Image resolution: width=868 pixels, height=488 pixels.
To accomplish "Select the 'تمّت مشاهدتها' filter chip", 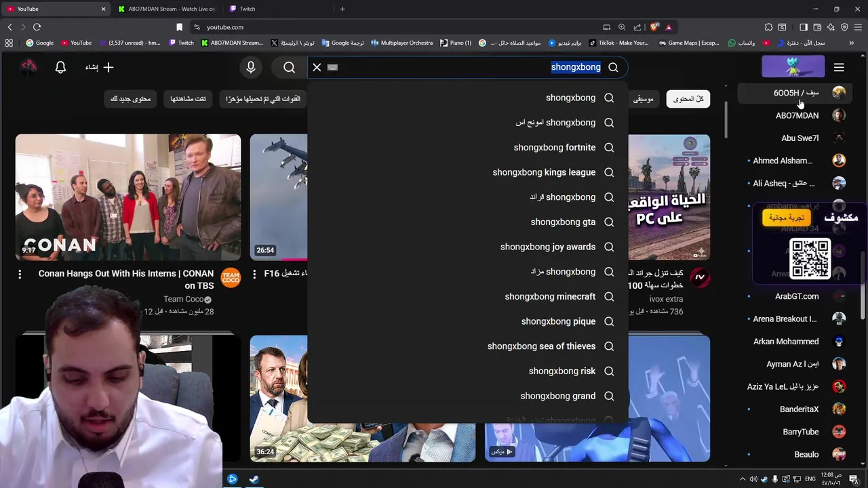I will [189, 99].
